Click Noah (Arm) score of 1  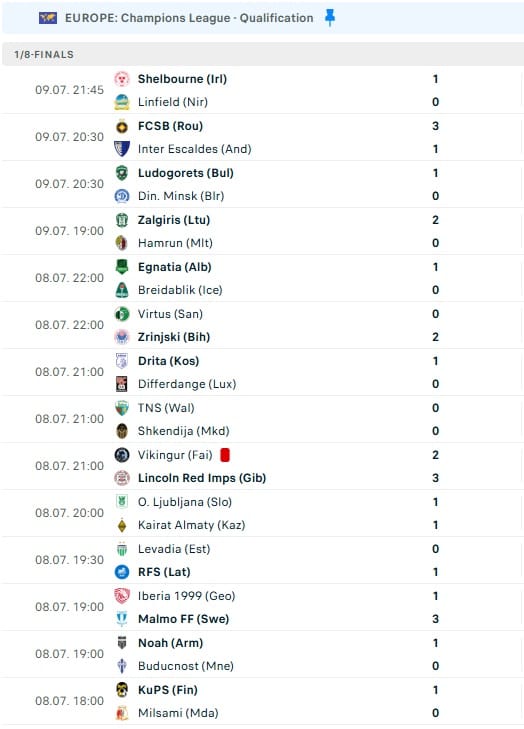click(x=435, y=643)
